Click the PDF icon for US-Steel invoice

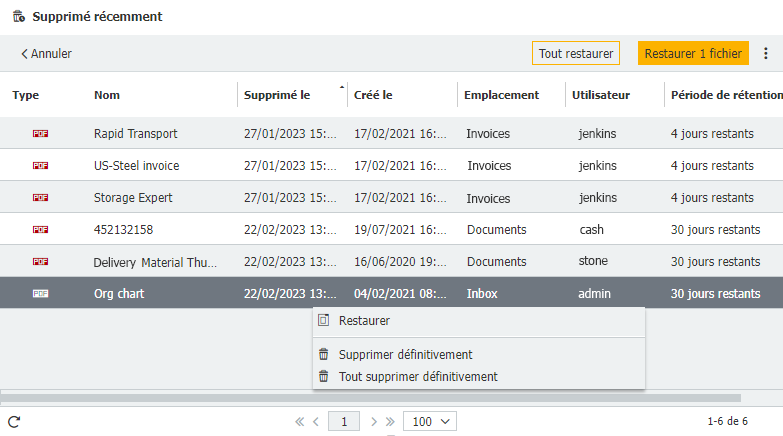(x=40, y=165)
